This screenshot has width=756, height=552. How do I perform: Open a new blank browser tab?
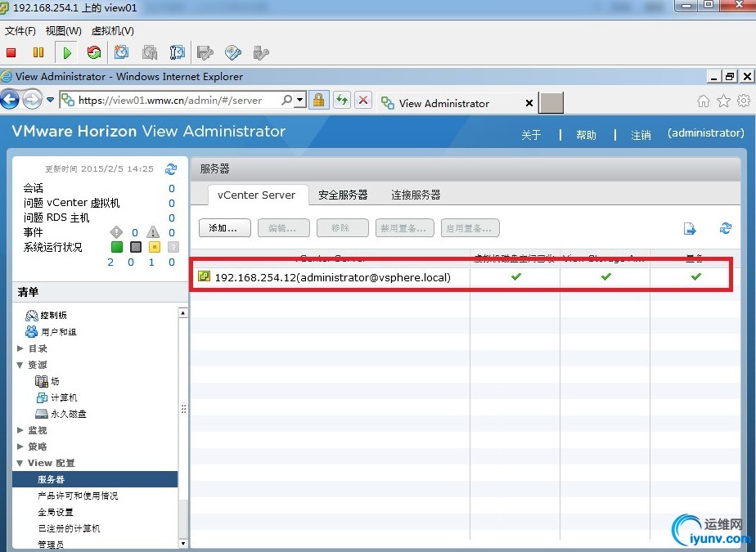(551, 103)
